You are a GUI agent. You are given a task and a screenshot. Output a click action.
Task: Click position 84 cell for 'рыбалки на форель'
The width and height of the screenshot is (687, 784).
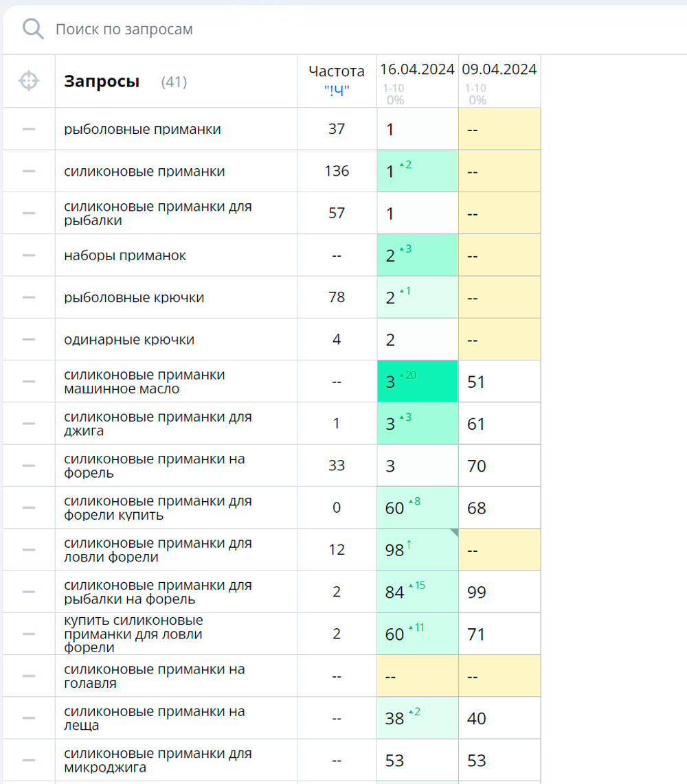pos(417,592)
